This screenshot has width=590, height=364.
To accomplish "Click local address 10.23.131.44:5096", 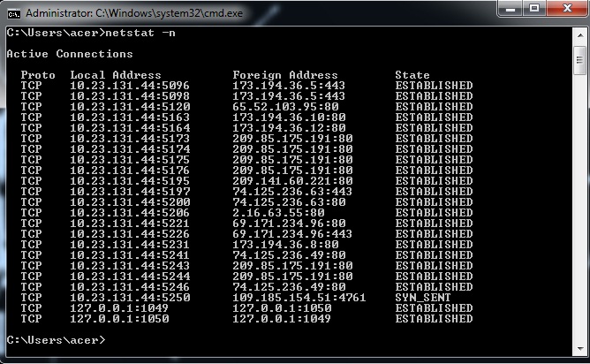I will pyautogui.click(x=130, y=86).
